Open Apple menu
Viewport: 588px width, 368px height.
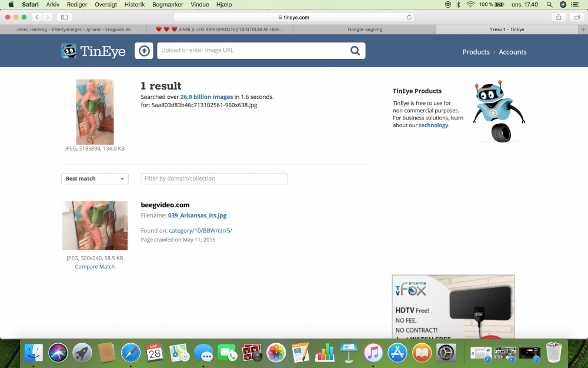[x=11, y=5]
